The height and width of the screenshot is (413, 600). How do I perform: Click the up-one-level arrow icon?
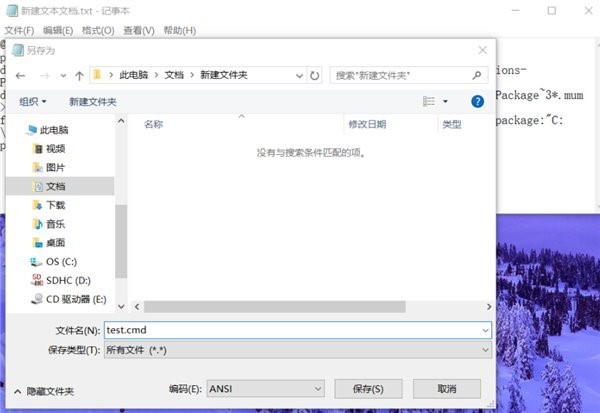tap(79, 75)
